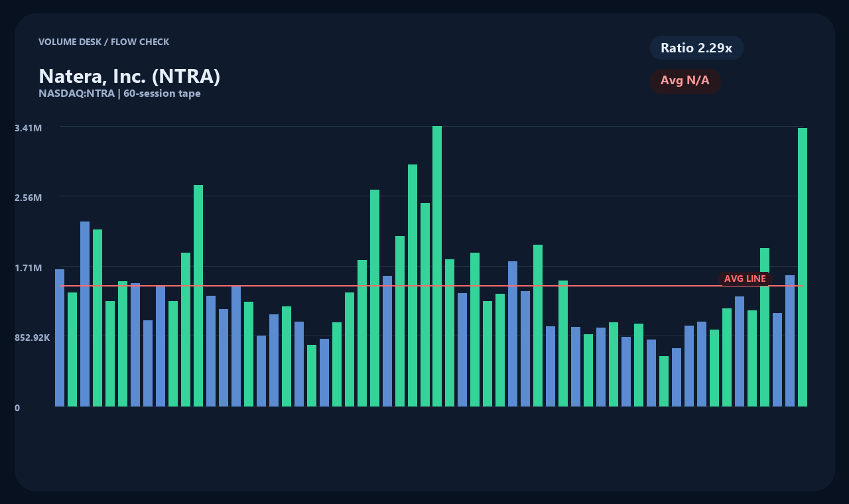The width and height of the screenshot is (849, 504).
Task: Click the Natera, Inc. (NTRA) title
Action: point(129,76)
